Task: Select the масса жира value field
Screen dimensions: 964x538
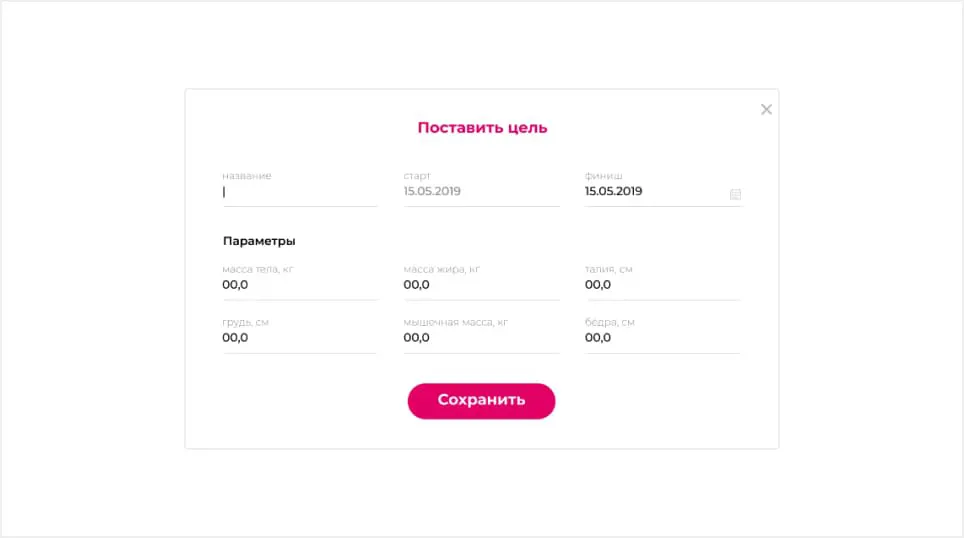Action: coord(480,285)
